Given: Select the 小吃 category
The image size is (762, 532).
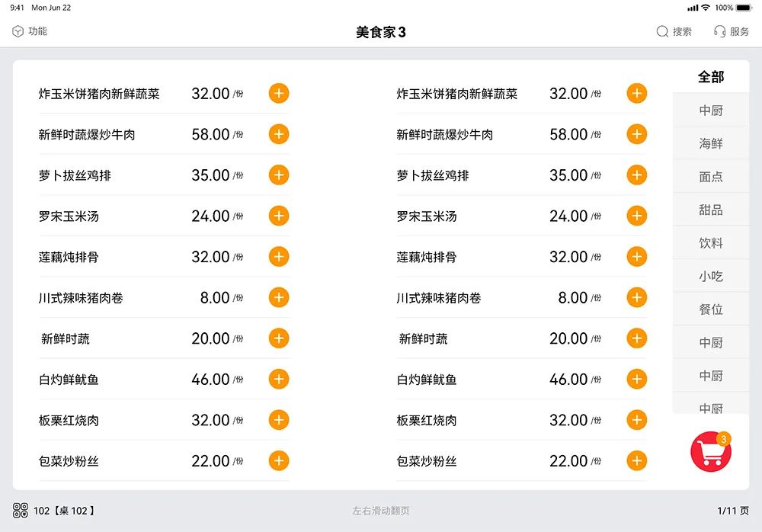Looking at the screenshot, I should 711,276.
